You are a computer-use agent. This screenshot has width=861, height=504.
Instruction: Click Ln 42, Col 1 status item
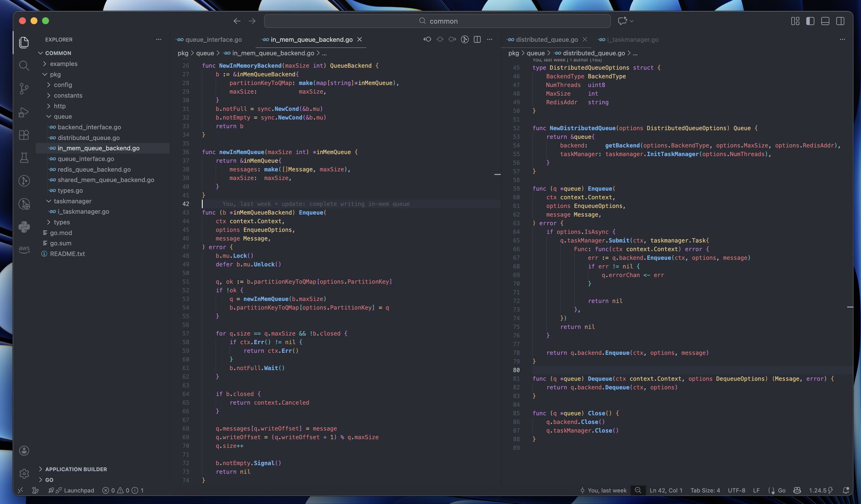(x=666, y=491)
